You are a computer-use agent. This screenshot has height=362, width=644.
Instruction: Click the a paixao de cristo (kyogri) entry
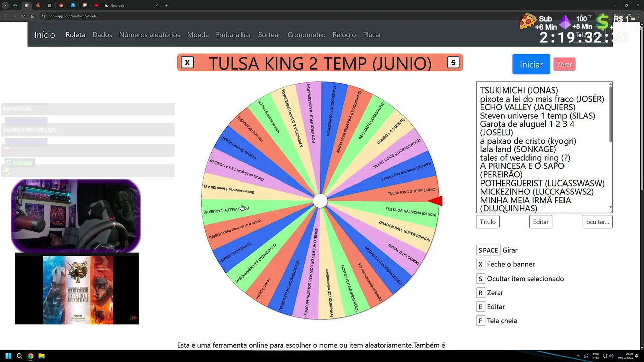[x=528, y=141]
